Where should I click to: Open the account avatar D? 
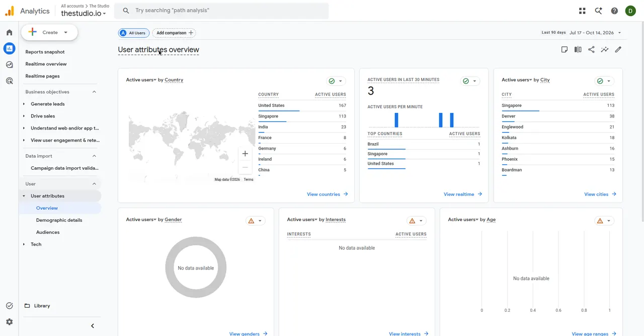630,11
